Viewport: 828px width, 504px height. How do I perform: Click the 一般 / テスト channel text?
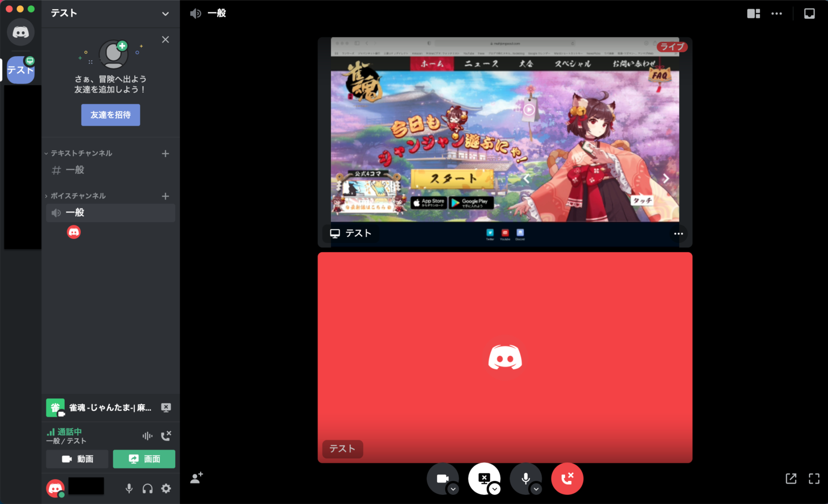pos(66,441)
